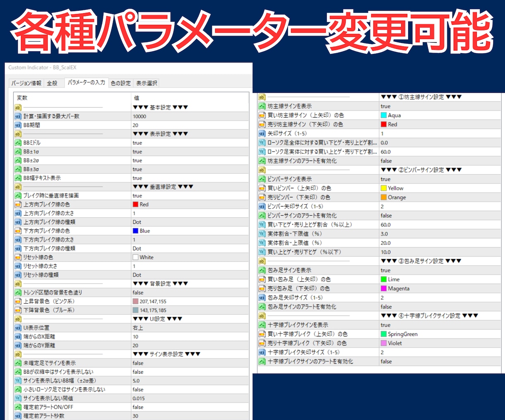Click the icon beside 十字線ブレイクサインのアラートを有効化
Viewport: 505px width, 420px height.
(x=262, y=361)
